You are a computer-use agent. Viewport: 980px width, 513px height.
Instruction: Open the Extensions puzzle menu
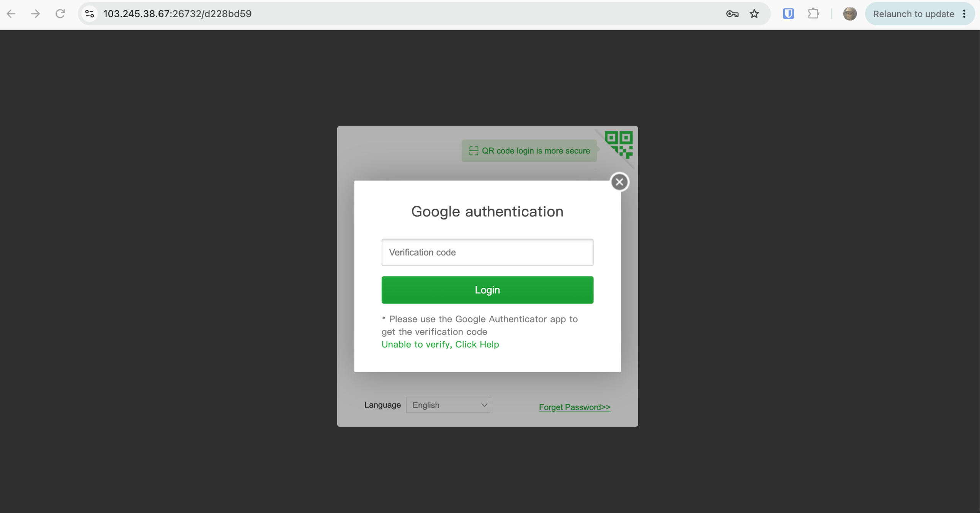[813, 14]
